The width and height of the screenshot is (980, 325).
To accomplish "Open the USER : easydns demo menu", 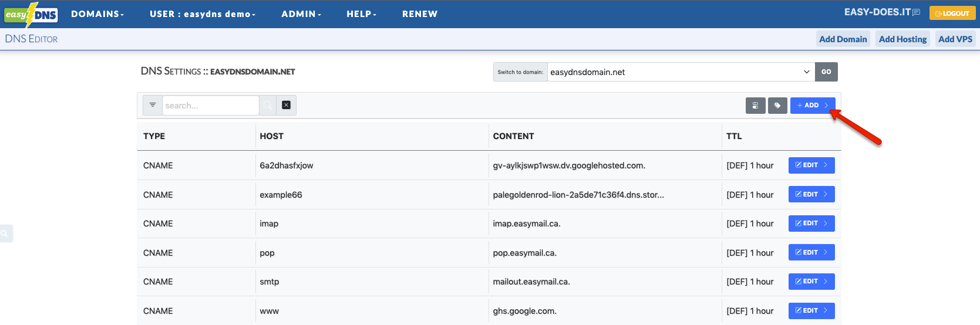I will click(x=203, y=14).
